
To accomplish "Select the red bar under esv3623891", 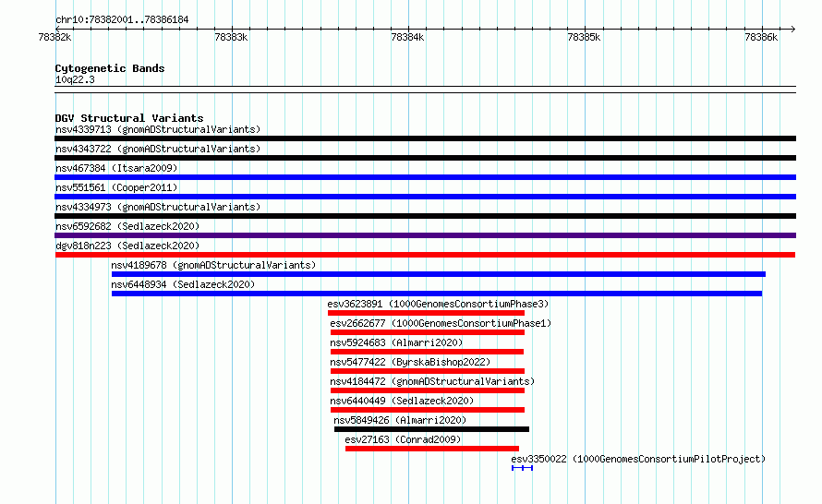I will [x=426, y=313].
